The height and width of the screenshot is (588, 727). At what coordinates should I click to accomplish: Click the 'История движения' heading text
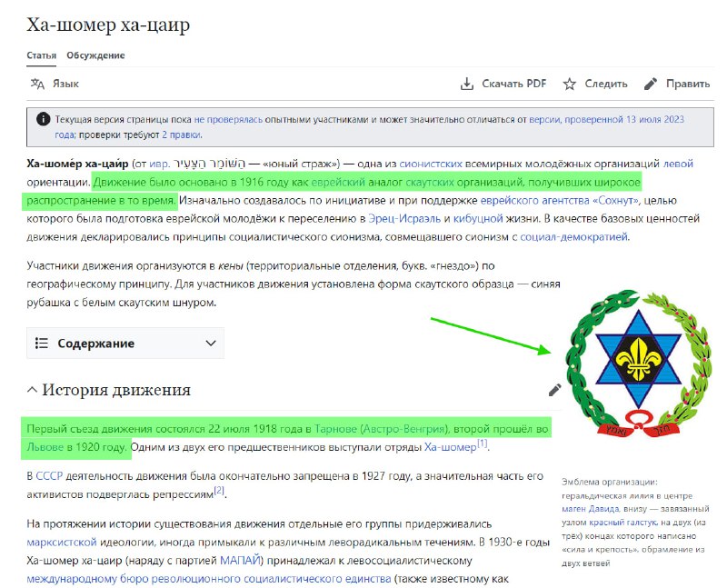coord(116,390)
